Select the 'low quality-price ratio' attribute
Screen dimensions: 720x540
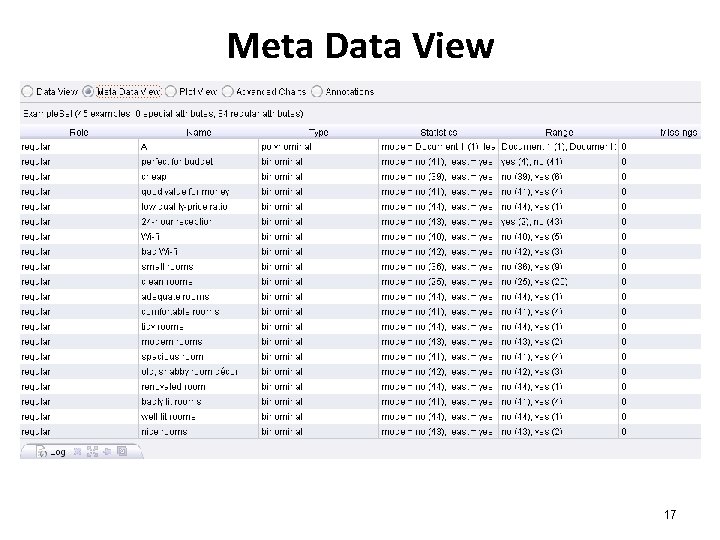point(184,207)
